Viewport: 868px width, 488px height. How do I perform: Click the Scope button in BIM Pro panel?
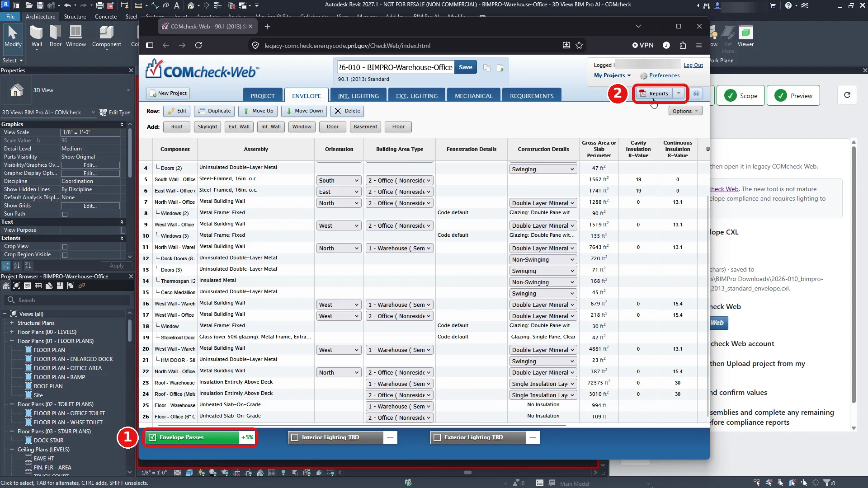pyautogui.click(x=740, y=95)
